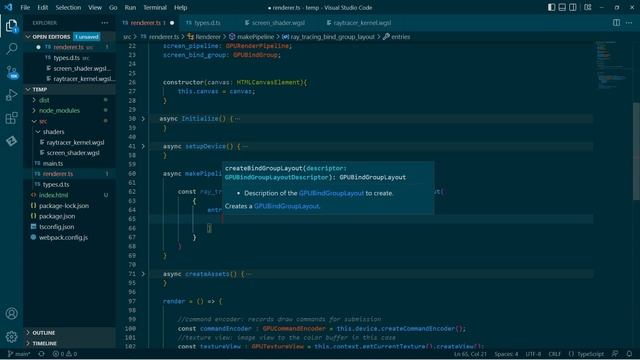This screenshot has height=360, width=640.
Task: Click Synchronize Changes icon in status bar
Action: pyautogui.click(x=42, y=354)
